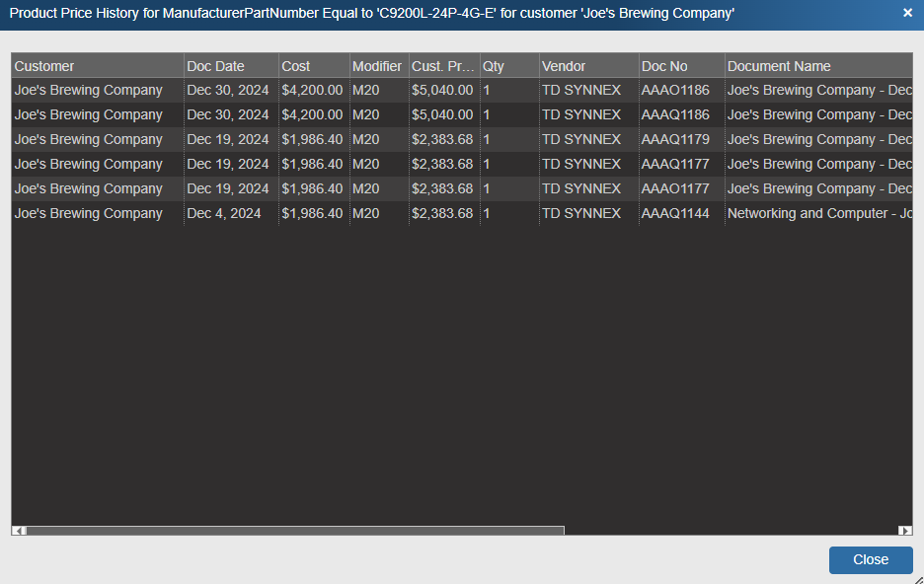Click Dec 19, 2024 in the AAAQ1179 row
Screen dimensions: 924x584
click(x=227, y=139)
